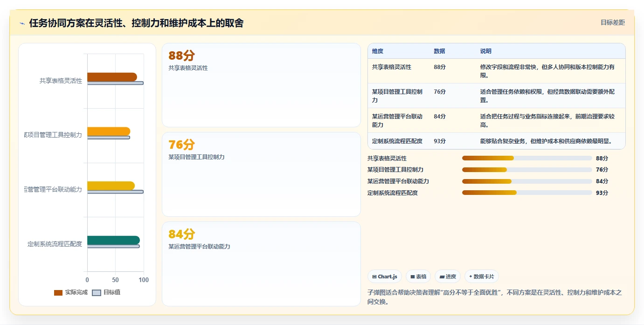644x325 pixels.
Task: Click the 某运营管理平台联动能力 progress bar
Action: pos(527,181)
